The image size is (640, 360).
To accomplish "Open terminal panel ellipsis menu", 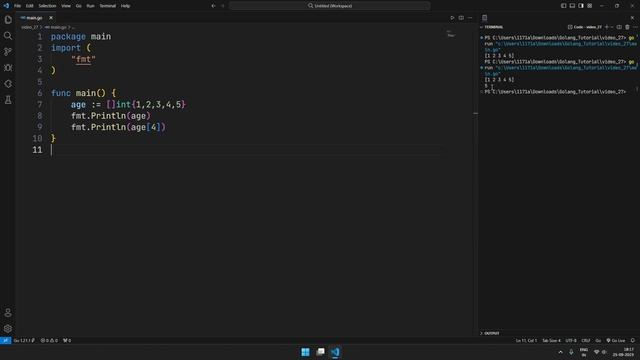I will 635,27.
